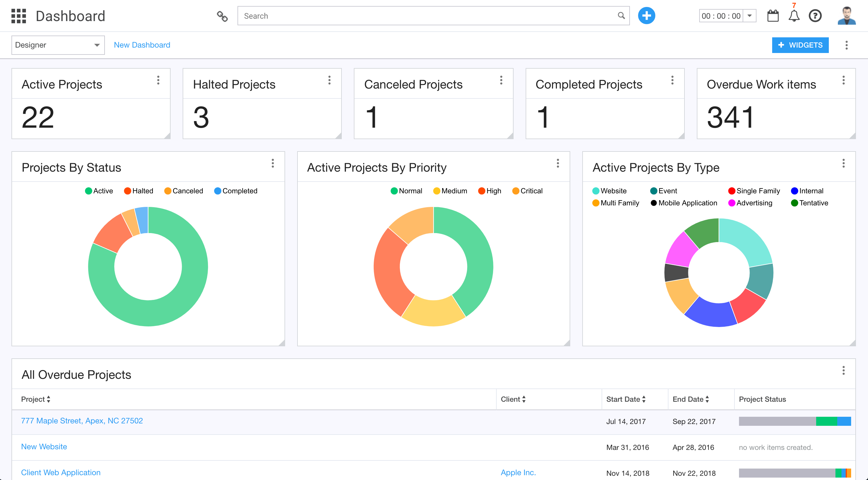Screen dimensions: 868x480
Task: Open notifications bell icon
Action: [794, 16]
